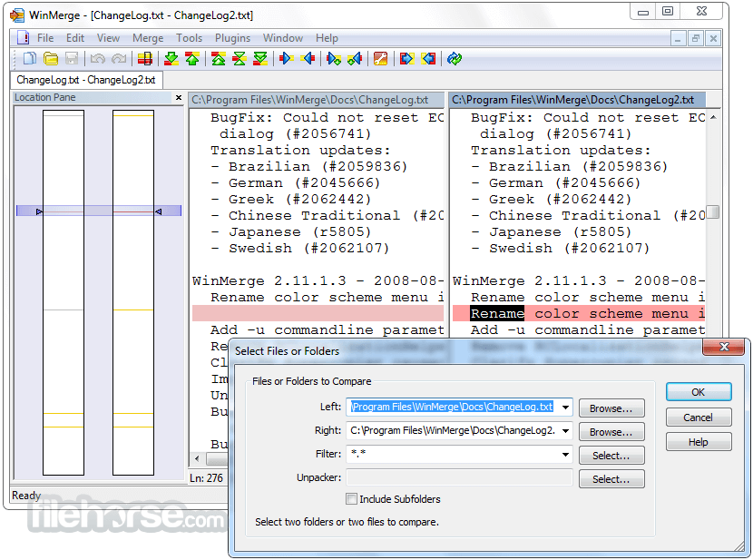Image resolution: width=753 pixels, height=560 pixels.
Task: Go to previous difference with up arrow
Action: pyautogui.click(x=192, y=59)
